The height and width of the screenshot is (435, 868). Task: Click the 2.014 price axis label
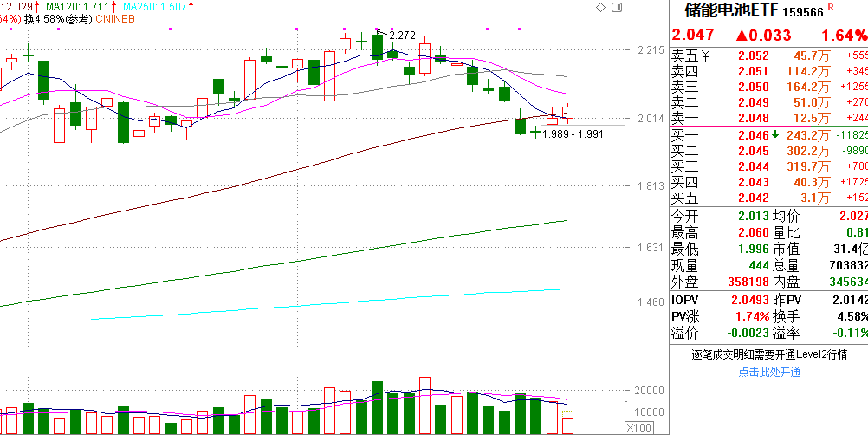point(651,119)
